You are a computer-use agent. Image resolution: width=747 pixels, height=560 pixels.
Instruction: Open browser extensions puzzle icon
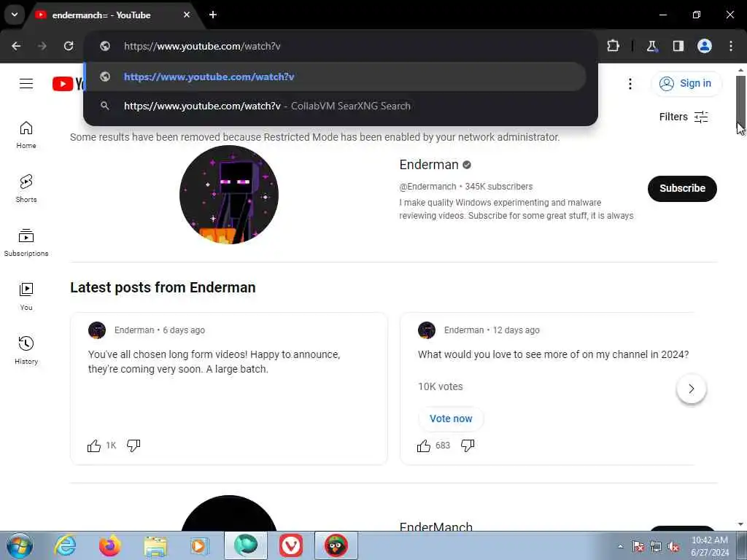click(x=613, y=46)
